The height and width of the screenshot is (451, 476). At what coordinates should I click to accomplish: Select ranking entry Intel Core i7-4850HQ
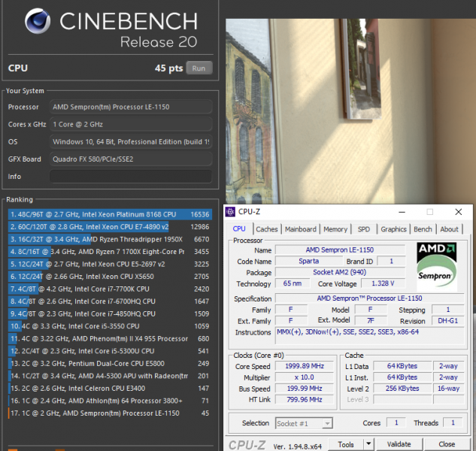pyautogui.click(x=110, y=313)
